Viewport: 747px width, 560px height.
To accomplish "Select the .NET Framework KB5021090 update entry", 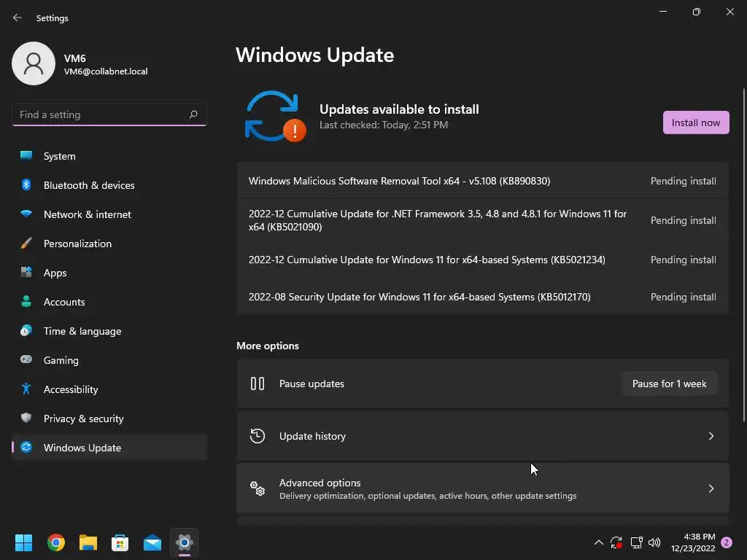I will [483, 220].
